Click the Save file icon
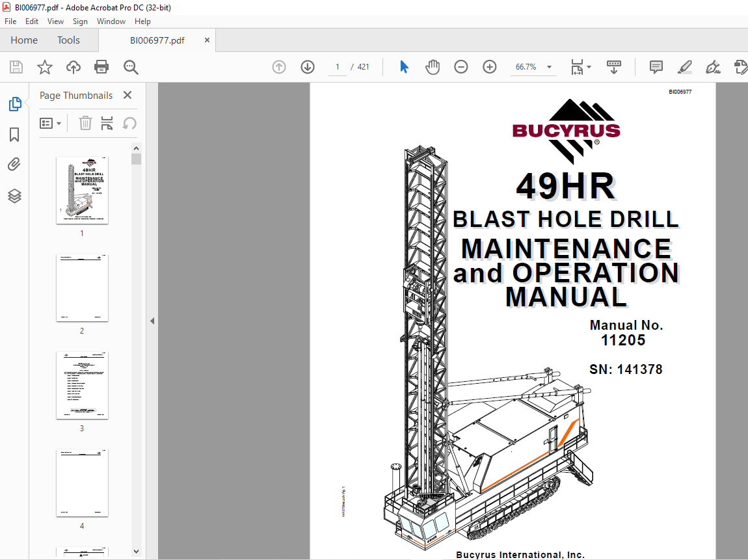Viewport: 748px width, 560px height. click(16, 67)
